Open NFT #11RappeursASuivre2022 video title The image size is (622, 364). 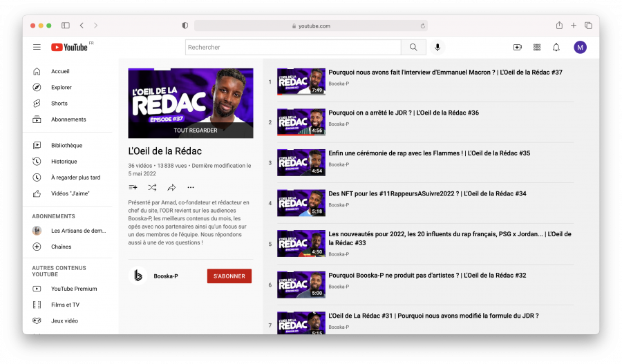427,193
